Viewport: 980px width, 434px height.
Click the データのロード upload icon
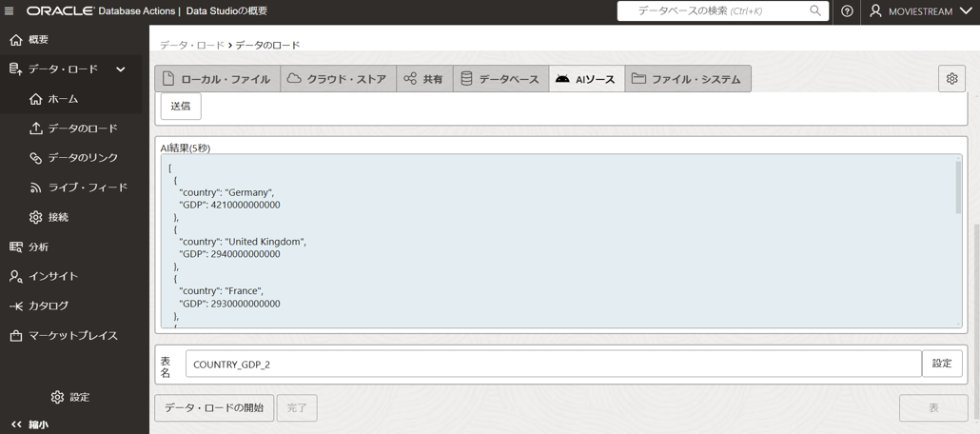[35, 128]
